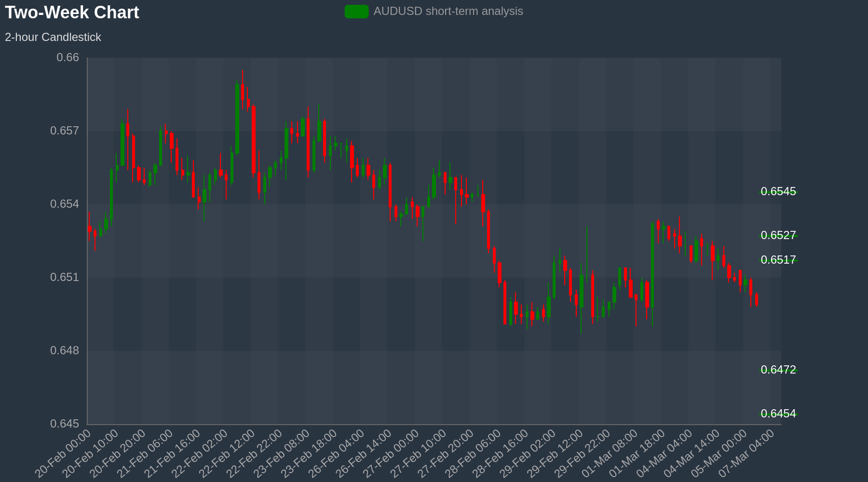The image size is (868, 482).
Task: Click the 0.6472 price level label
Action: [778, 370]
